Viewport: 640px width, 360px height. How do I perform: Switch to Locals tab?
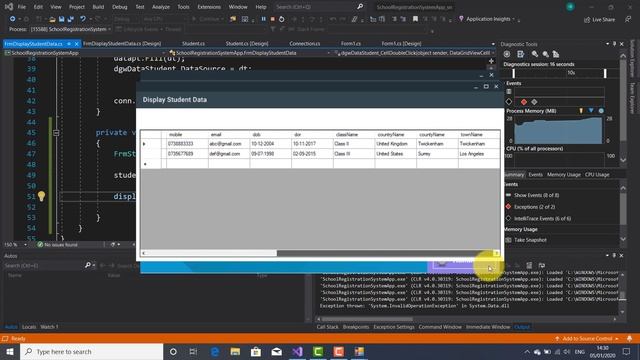(x=29, y=327)
